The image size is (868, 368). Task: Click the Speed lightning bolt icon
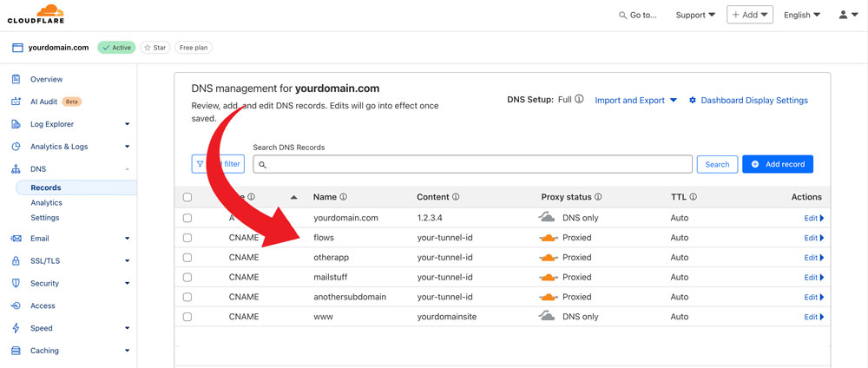coord(16,328)
